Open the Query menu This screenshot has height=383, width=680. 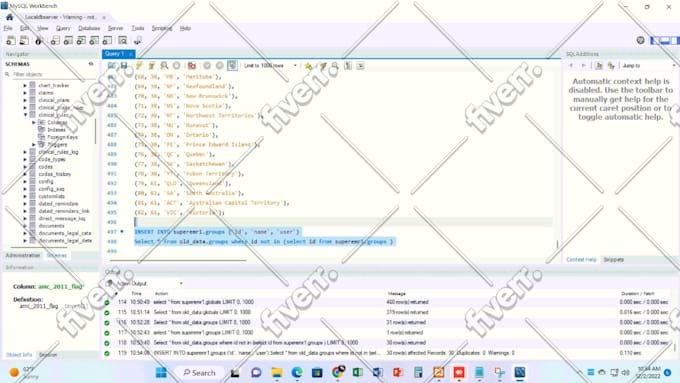(x=63, y=28)
